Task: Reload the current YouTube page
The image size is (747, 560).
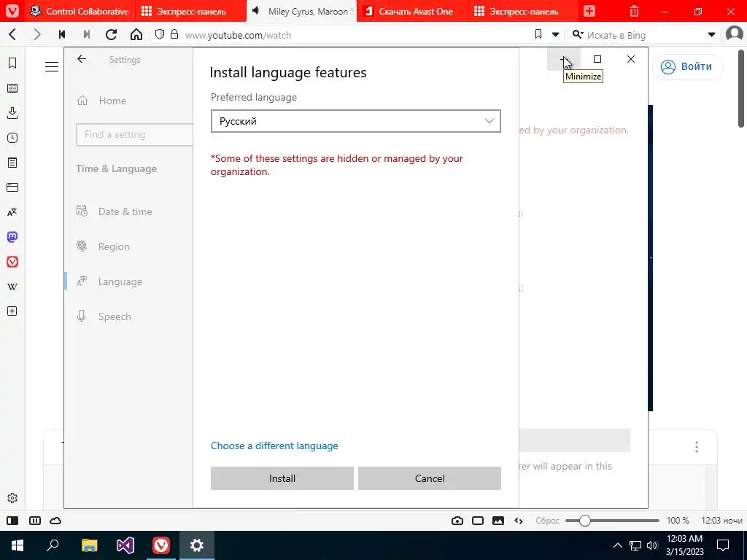Action: 112,34
